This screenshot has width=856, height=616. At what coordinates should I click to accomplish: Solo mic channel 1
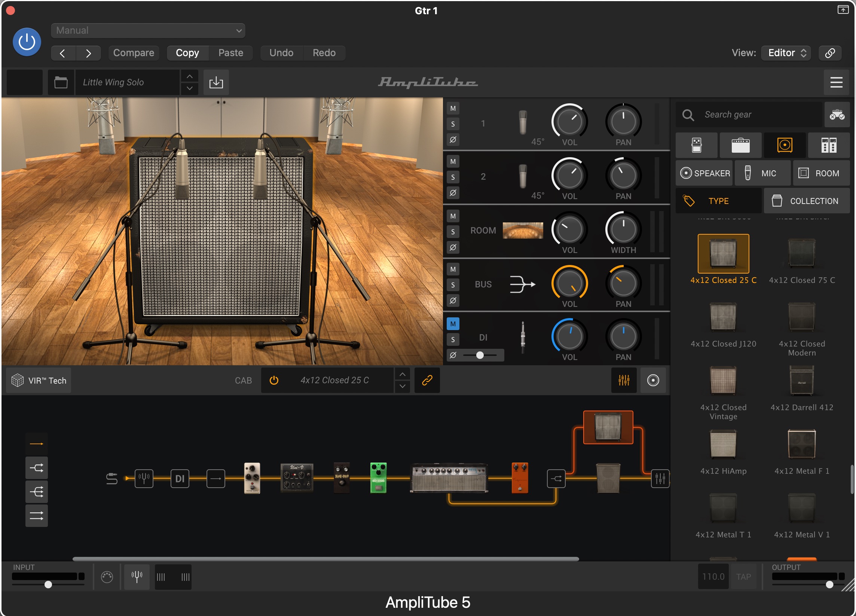tap(453, 124)
